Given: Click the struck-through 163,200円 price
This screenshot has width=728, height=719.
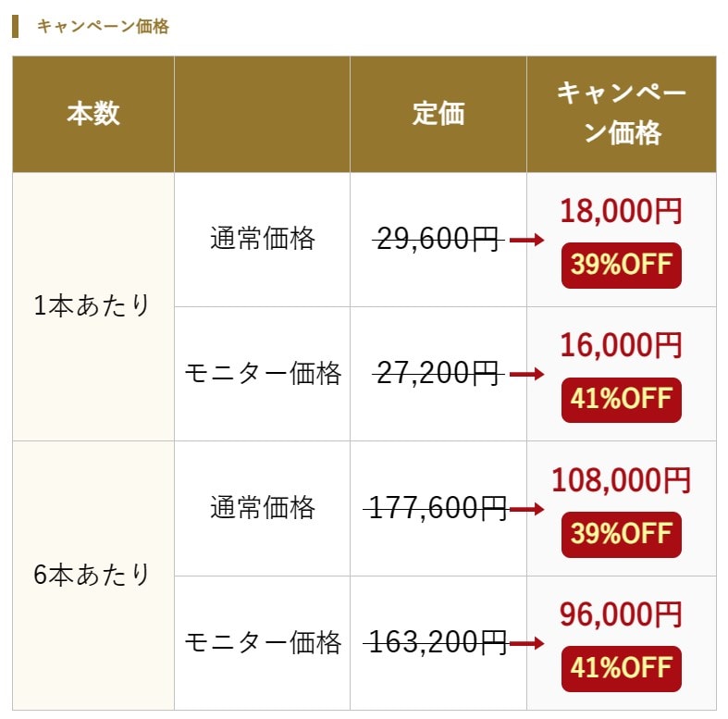Looking at the screenshot, I should (437, 643).
